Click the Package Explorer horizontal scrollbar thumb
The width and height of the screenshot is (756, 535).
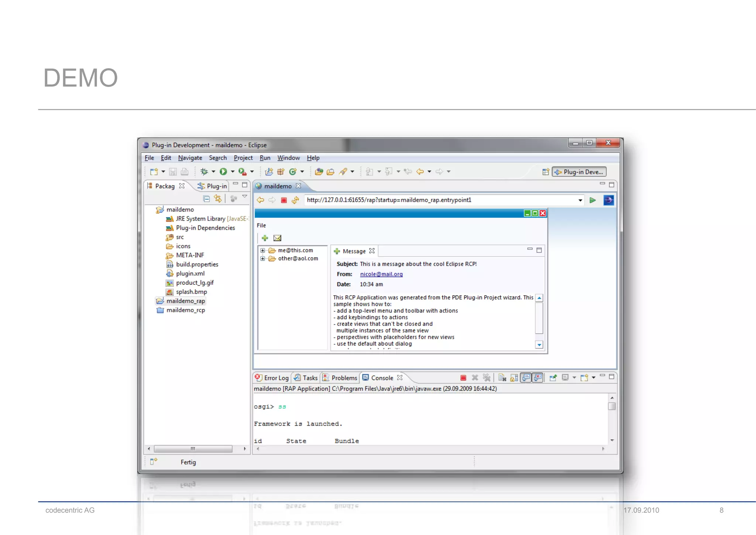pos(193,449)
